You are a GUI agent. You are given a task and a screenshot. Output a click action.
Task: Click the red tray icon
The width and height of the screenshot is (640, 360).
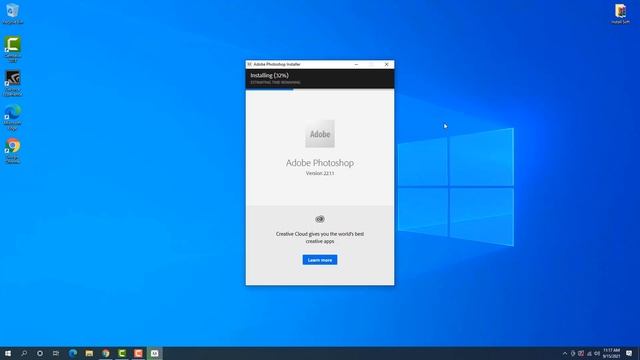581,353
